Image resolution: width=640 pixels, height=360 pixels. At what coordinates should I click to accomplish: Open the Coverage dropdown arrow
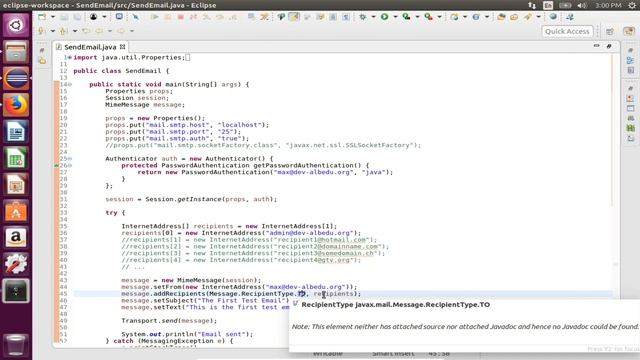point(417,17)
